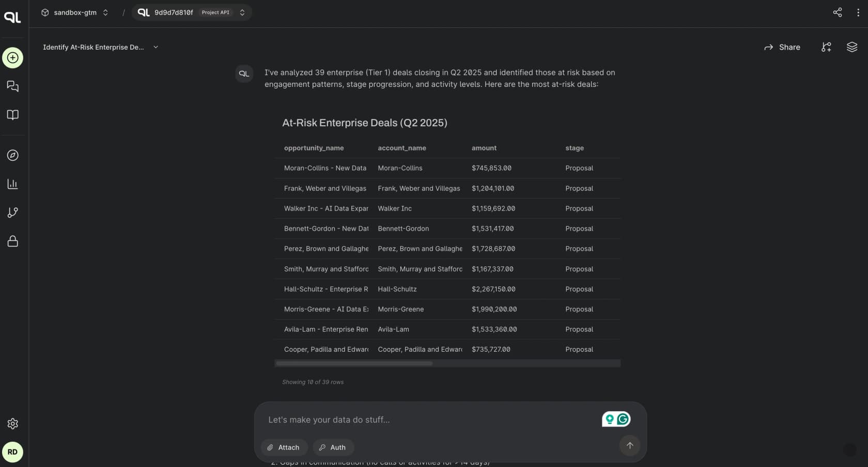Expand the 9d9d7d810f Project API selector
This screenshot has height=467, width=868.
click(192, 12)
